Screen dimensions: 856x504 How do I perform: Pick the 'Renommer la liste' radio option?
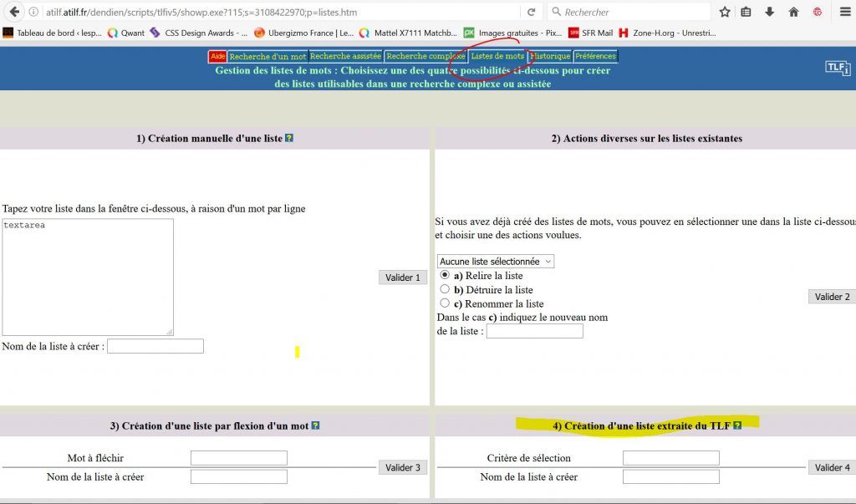pos(445,303)
